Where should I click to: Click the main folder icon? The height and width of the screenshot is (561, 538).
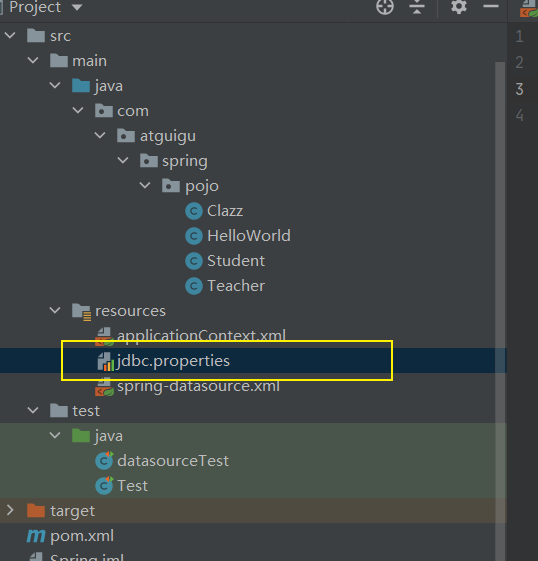[59, 60]
